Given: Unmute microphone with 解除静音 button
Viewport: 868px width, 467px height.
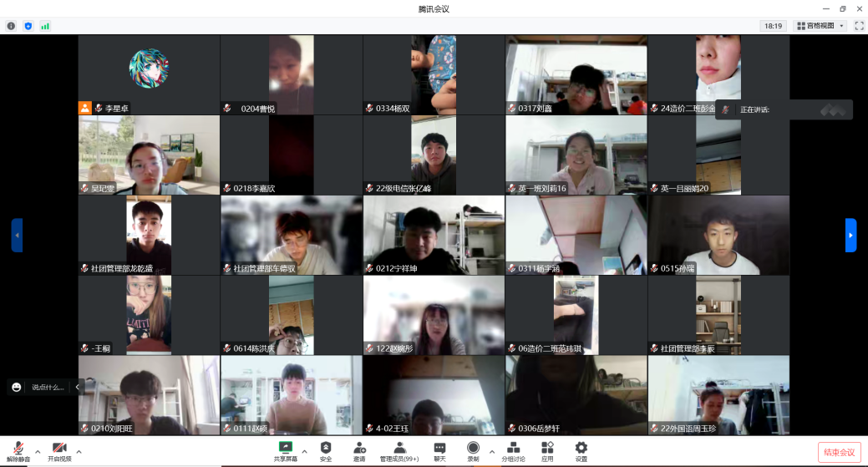Looking at the screenshot, I should click(x=18, y=451).
